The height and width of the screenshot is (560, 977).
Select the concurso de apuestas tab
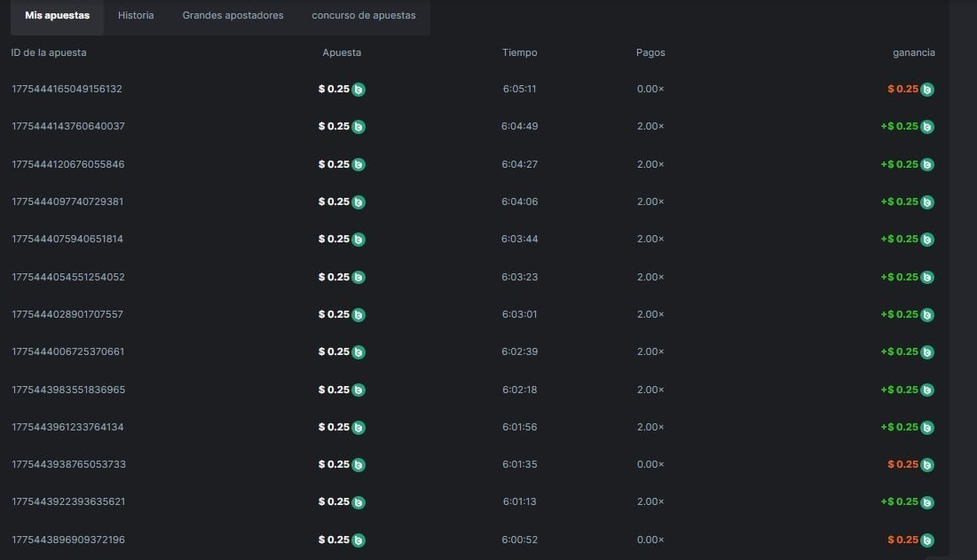363,15
